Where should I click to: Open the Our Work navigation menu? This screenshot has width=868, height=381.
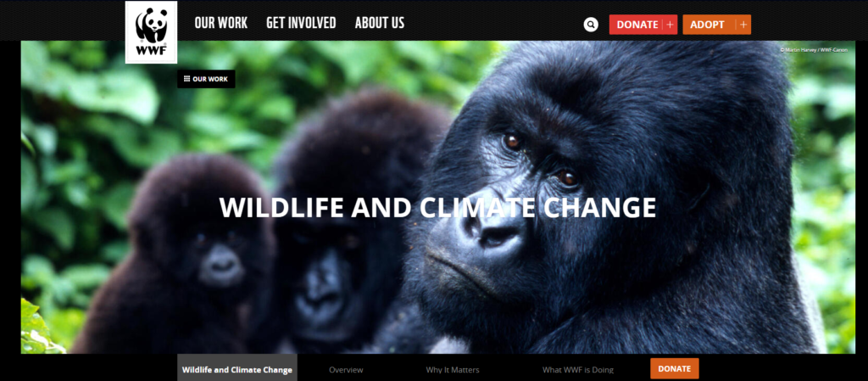point(221,23)
